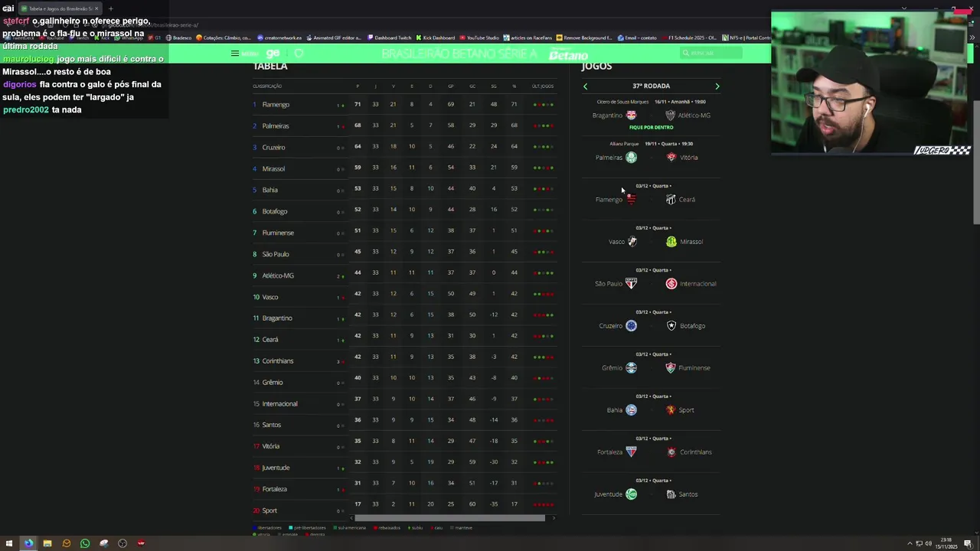Open the articles on RaceFans bookmark
980x551 pixels.
(x=528, y=37)
